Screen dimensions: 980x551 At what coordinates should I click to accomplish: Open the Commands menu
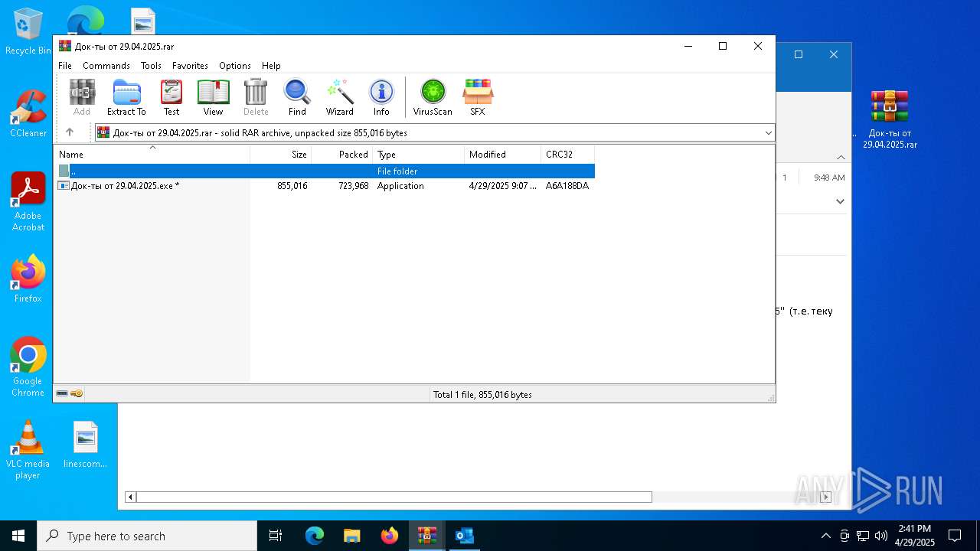106,66
